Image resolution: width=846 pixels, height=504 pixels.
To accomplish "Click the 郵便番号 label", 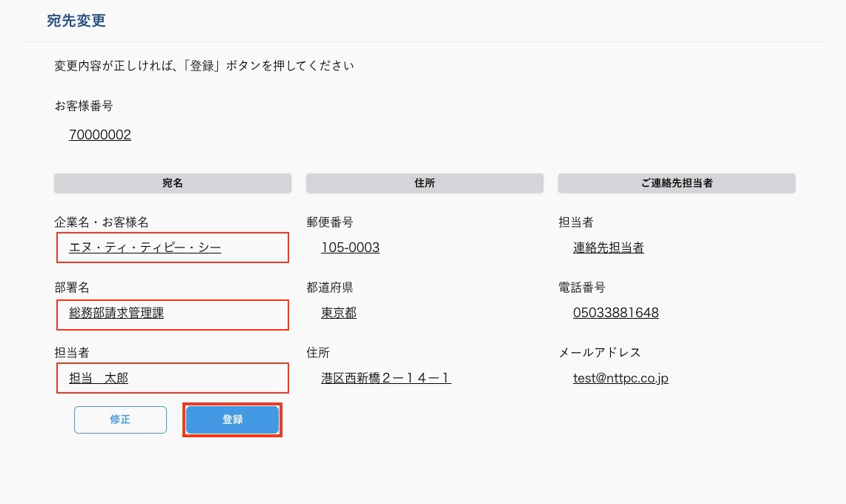I will coord(329,222).
